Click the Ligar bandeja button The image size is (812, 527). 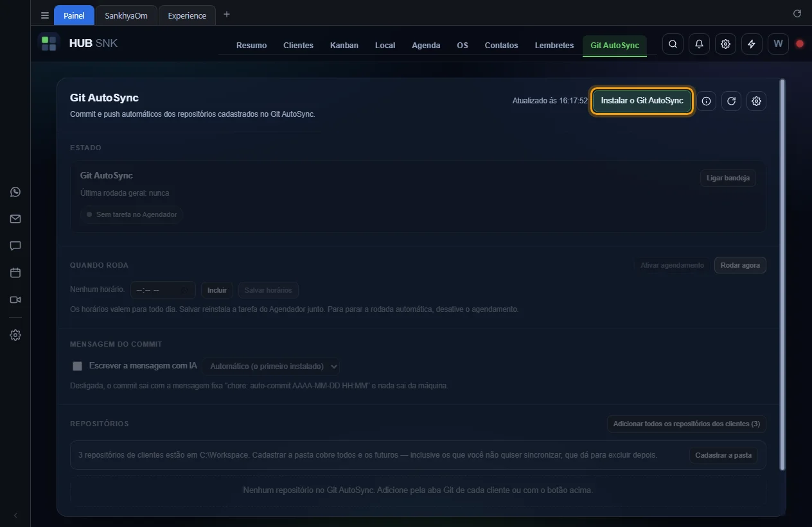coord(728,178)
